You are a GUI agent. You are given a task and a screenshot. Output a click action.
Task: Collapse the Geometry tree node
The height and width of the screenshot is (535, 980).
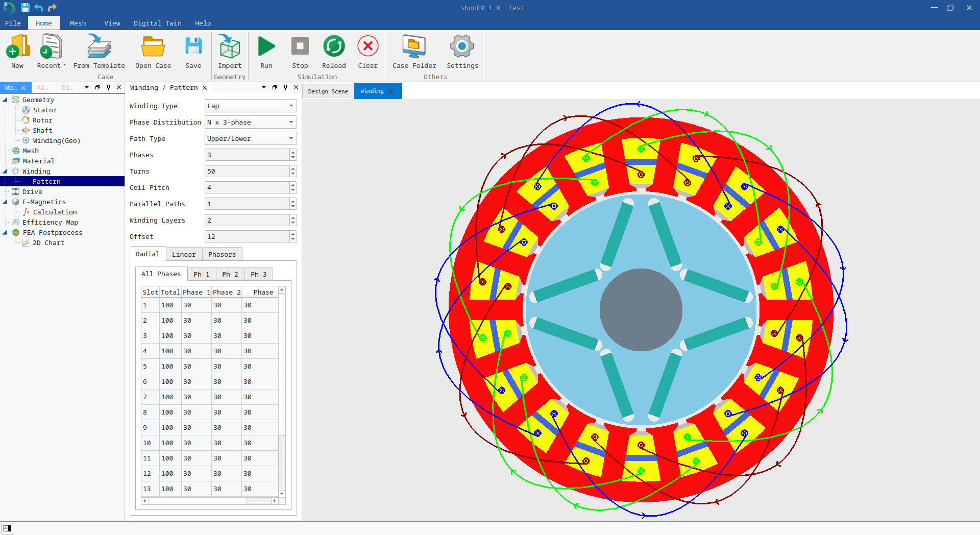5,100
